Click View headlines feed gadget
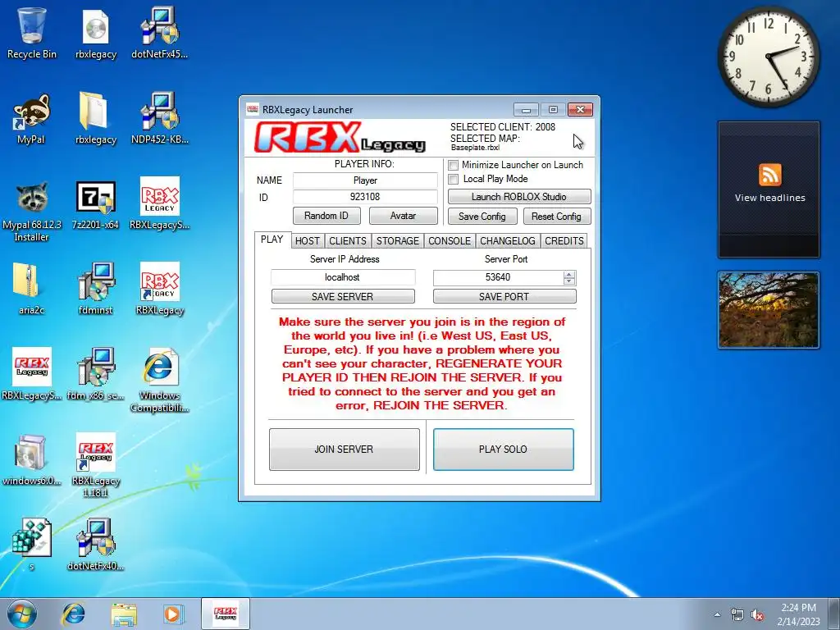840x630 pixels. tap(769, 189)
